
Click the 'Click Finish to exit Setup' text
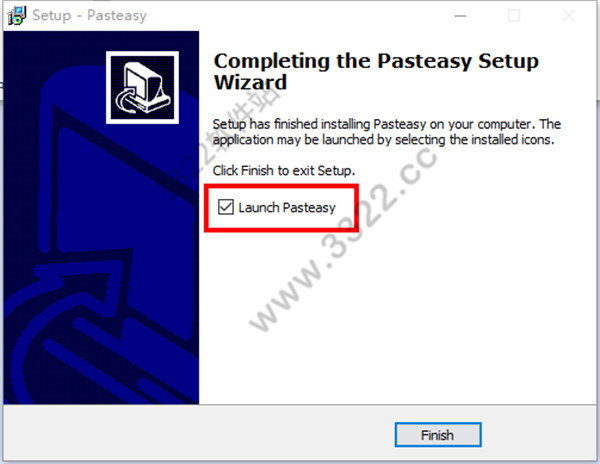click(x=284, y=171)
